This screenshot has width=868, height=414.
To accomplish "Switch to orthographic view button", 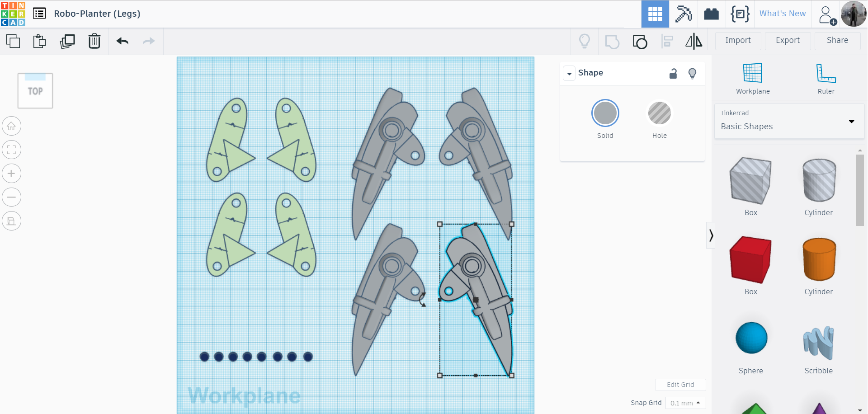I will pos(12,221).
